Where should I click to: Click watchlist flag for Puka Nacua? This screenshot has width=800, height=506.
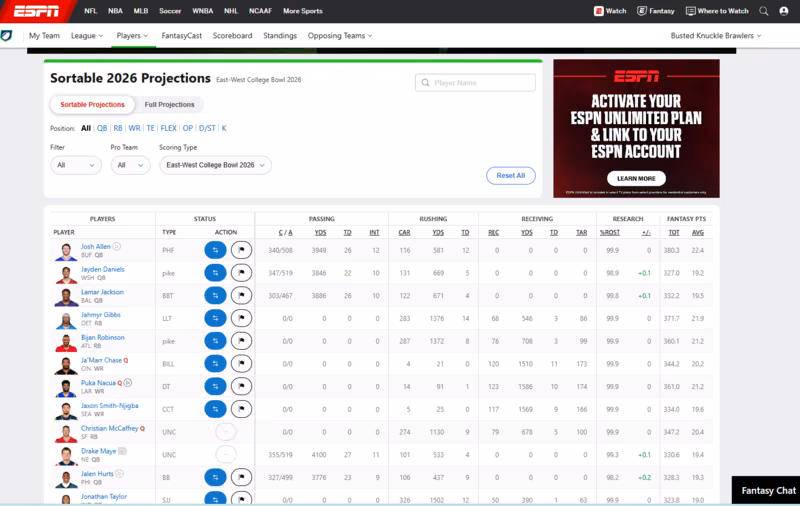241,387
